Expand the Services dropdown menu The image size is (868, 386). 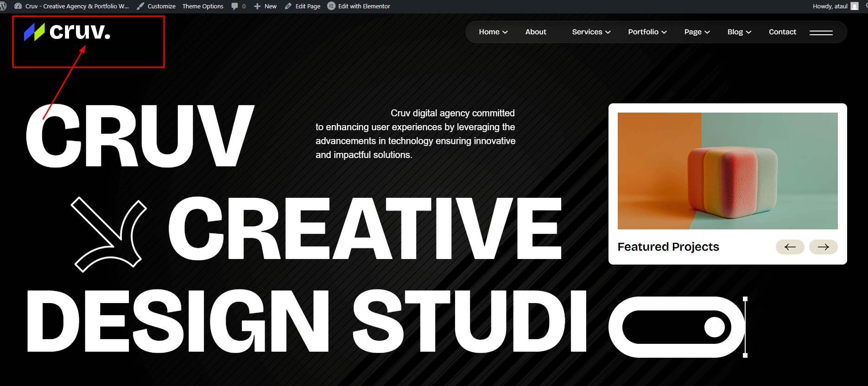591,32
